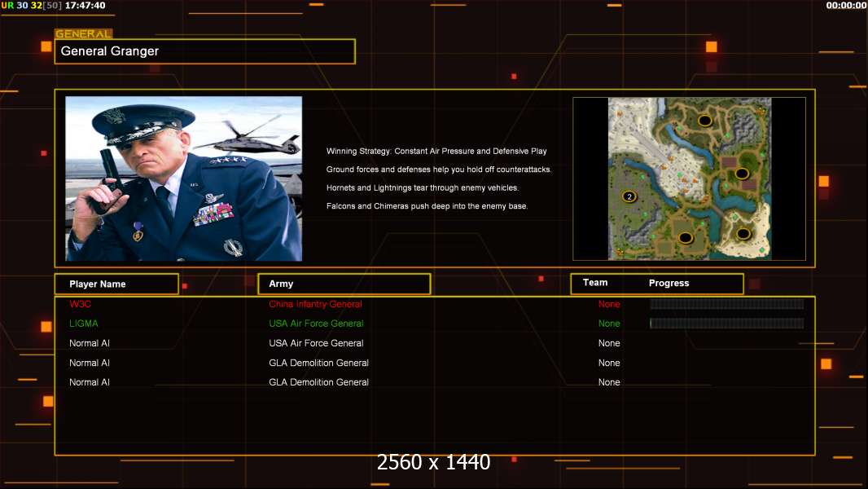Select the LIGMA player name
This screenshot has width=868, height=489.
click(83, 324)
